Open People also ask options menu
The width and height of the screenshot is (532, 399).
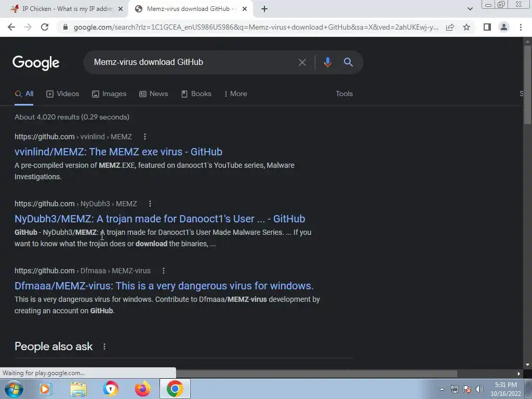(104, 347)
